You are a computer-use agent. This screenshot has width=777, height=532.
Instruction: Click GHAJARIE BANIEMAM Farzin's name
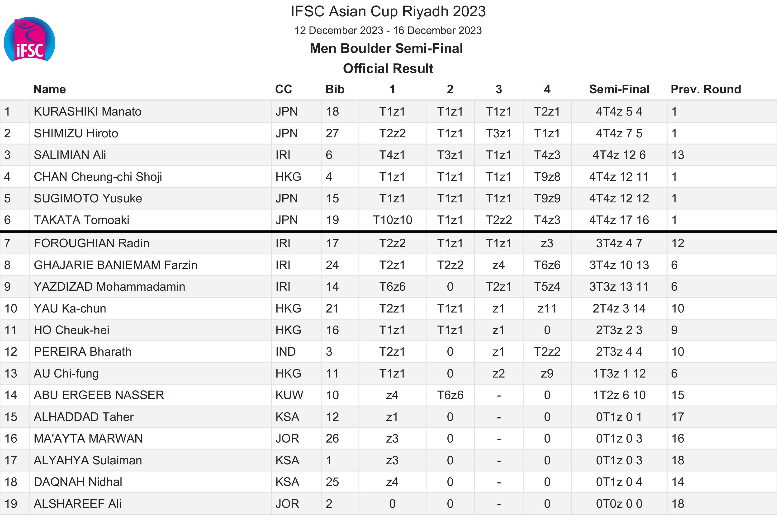(116, 265)
